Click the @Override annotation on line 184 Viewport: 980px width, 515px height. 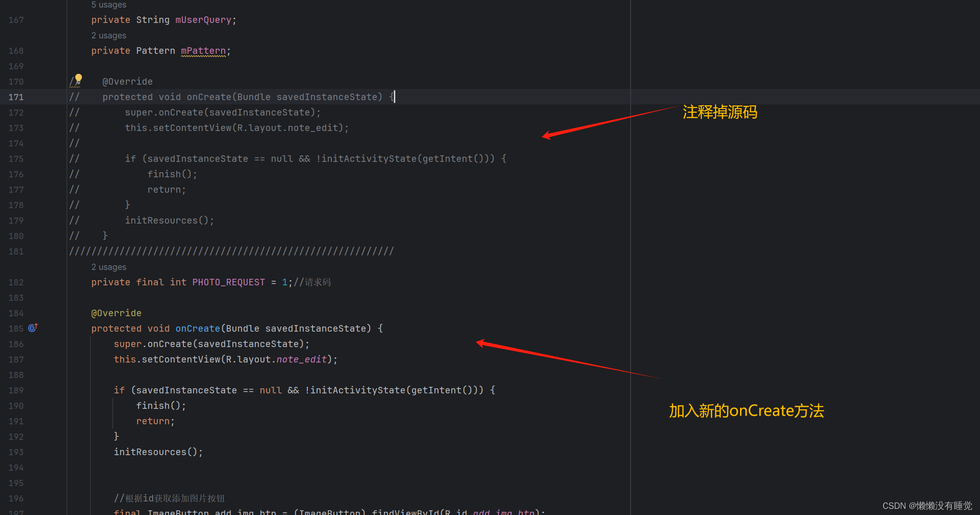[x=116, y=313]
